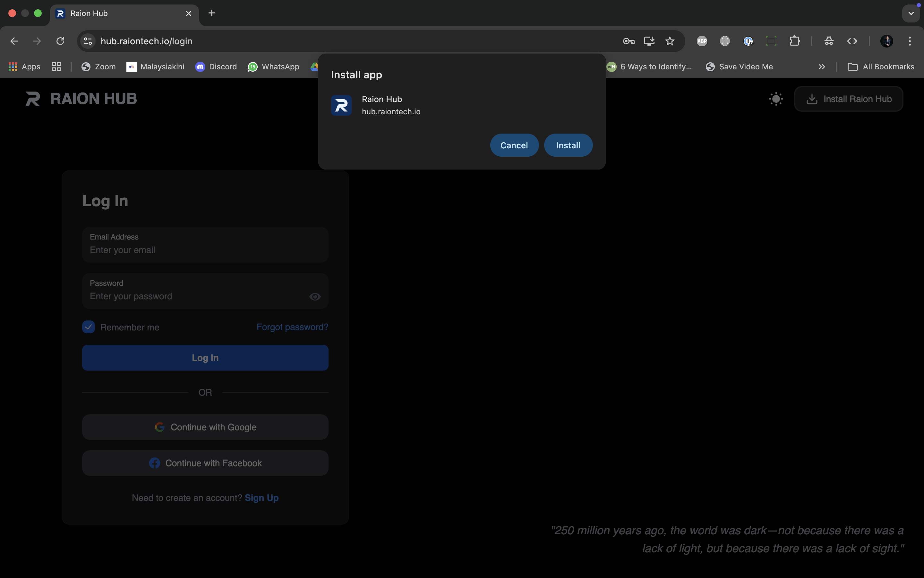
Task: Reload the page
Action: tap(60, 41)
